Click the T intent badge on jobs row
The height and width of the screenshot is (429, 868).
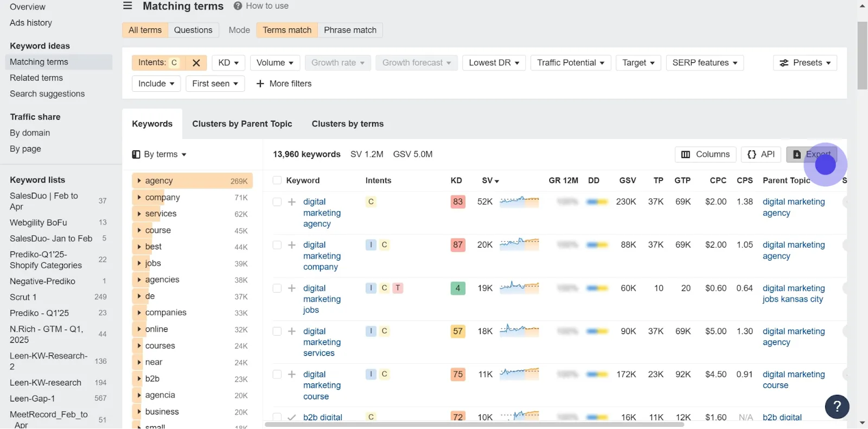pyautogui.click(x=398, y=288)
